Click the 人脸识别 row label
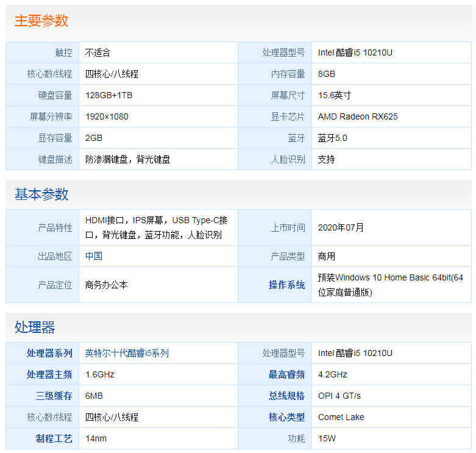This screenshot has width=476, height=453. coord(288,159)
